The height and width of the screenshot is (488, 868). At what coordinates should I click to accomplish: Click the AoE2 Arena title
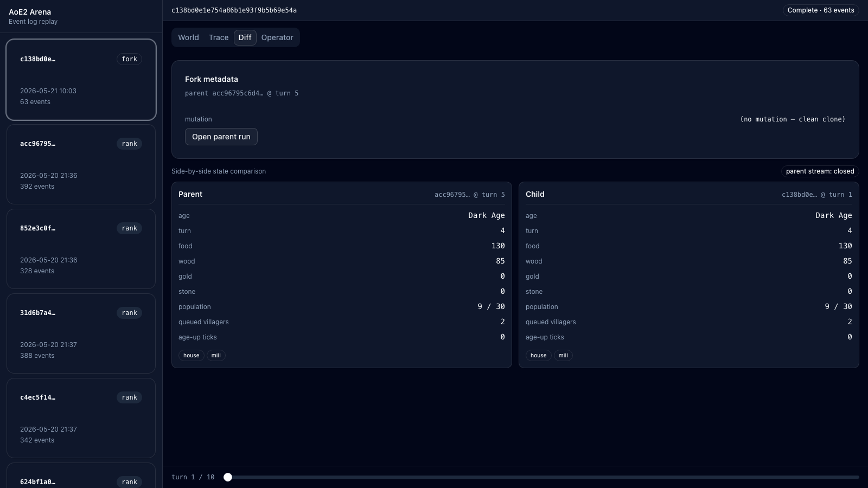(30, 12)
